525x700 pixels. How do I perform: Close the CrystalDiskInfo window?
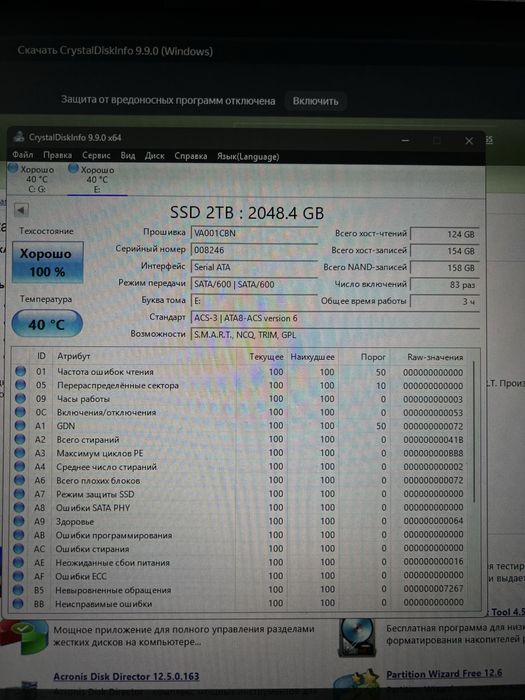click(x=469, y=141)
